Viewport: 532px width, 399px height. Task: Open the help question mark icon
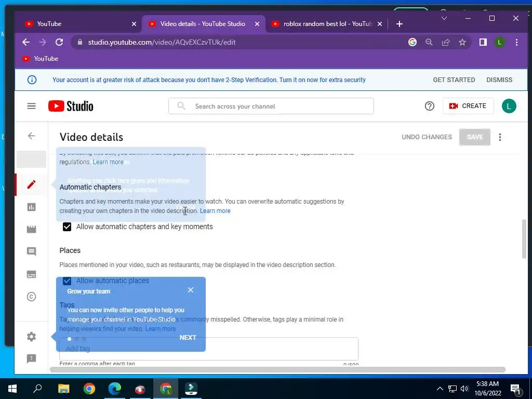coord(429,106)
